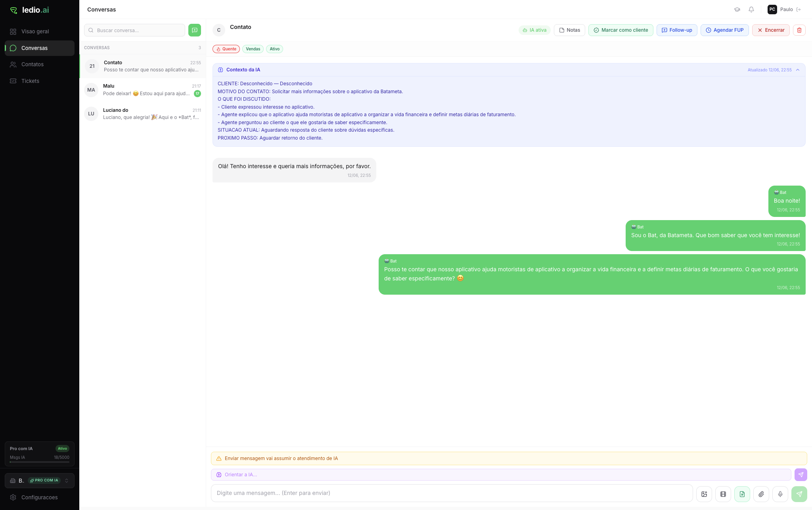812x510 pixels.
Task: Click the Digite uma mensagem input
Action: click(452, 493)
